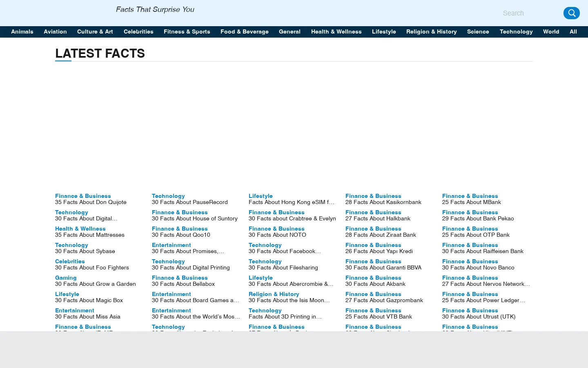Select Food & Beverage in the navigation bar
The height and width of the screenshot is (368, 588).
(245, 31)
